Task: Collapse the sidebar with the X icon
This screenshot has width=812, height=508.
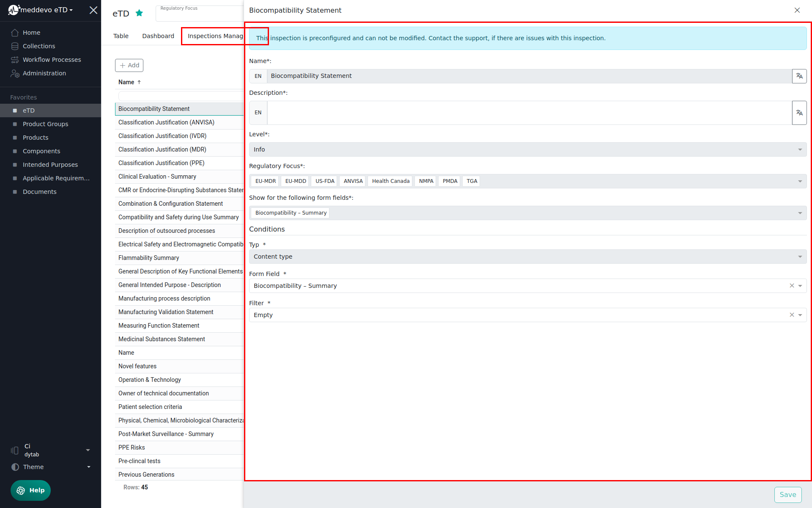Action: pyautogui.click(x=93, y=10)
